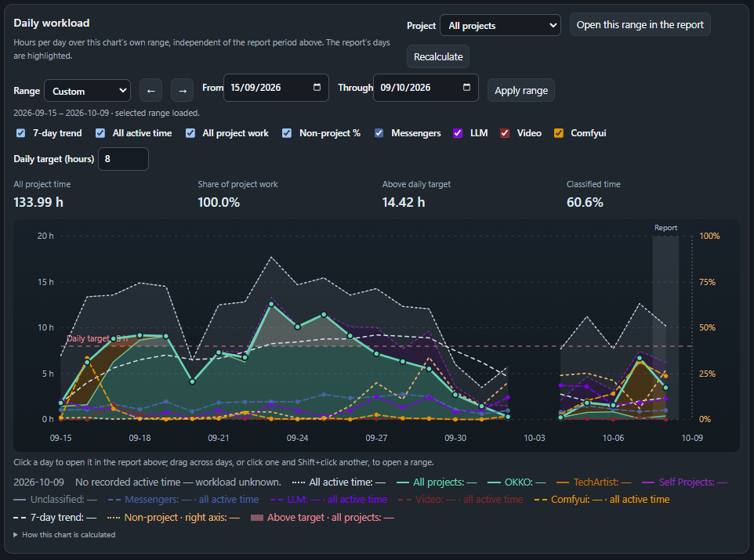This screenshot has height=560, width=754.
Task: Click the Through date field 09/10/2026
Action: (x=426, y=88)
